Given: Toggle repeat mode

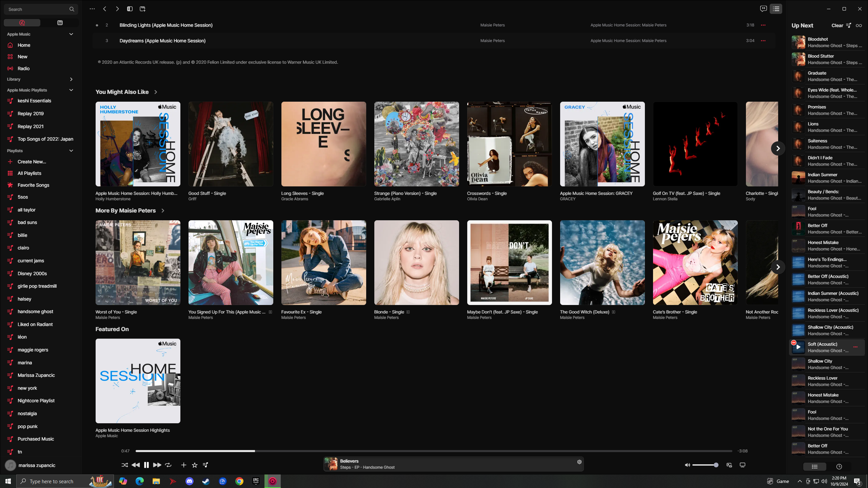Looking at the screenshot, I should [x=168, y=465].
